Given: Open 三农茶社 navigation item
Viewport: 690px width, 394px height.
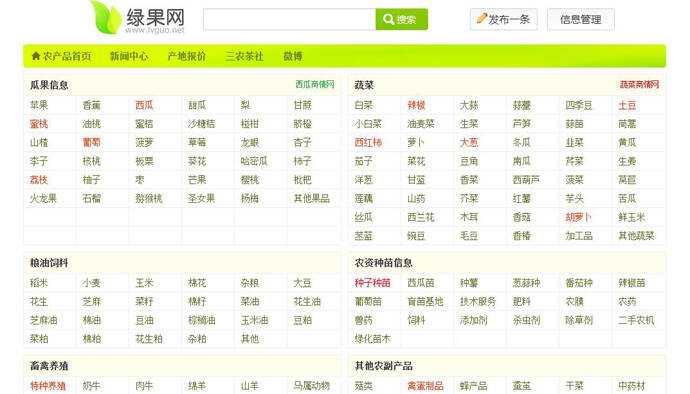Looking at the screenshot, I should click(x=244, y=56).
